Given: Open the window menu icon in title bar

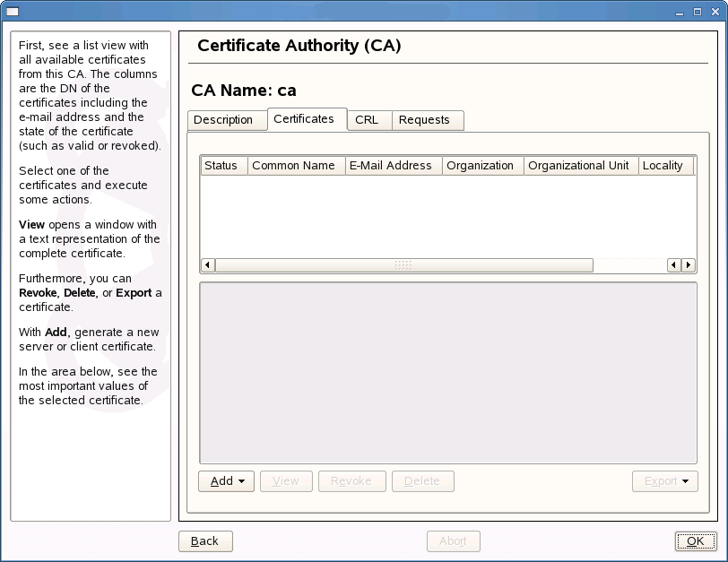Looking at the screenshot, I should click(x=13, y=11).
